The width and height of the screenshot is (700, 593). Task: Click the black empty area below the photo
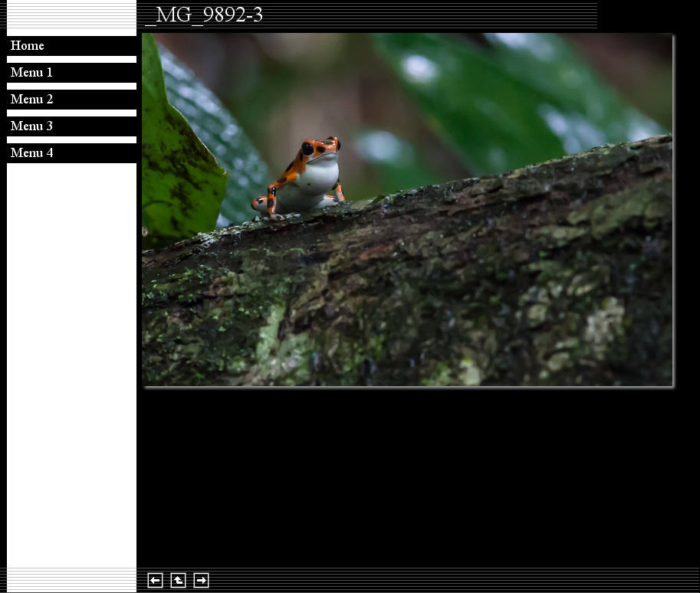414,475
